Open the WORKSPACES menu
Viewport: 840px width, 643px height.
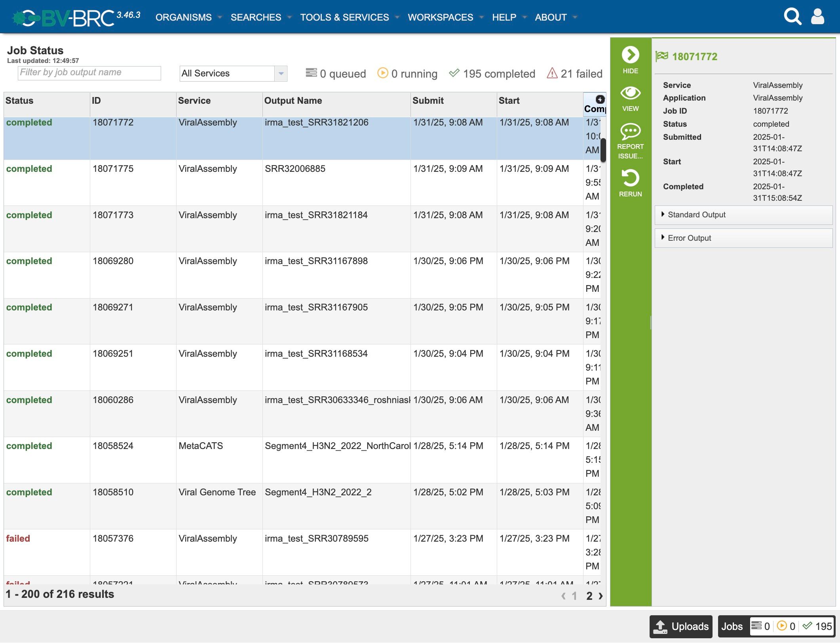[x=440, y=17]
